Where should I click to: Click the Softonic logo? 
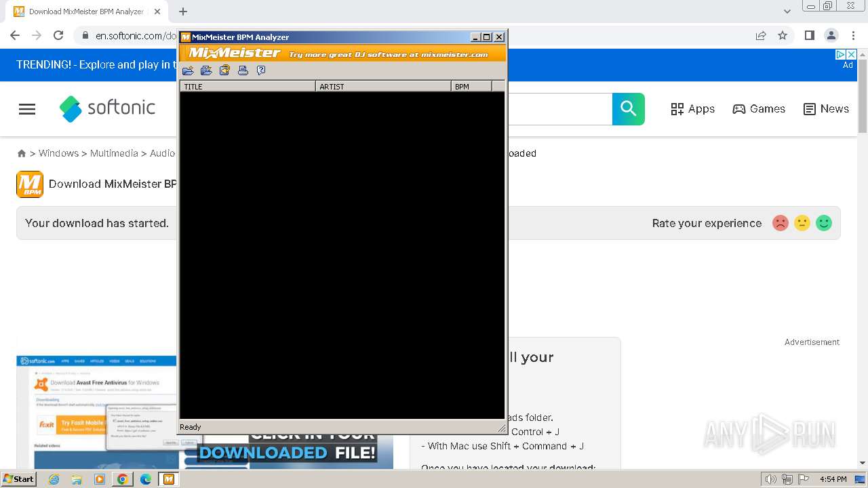[107, 108]
